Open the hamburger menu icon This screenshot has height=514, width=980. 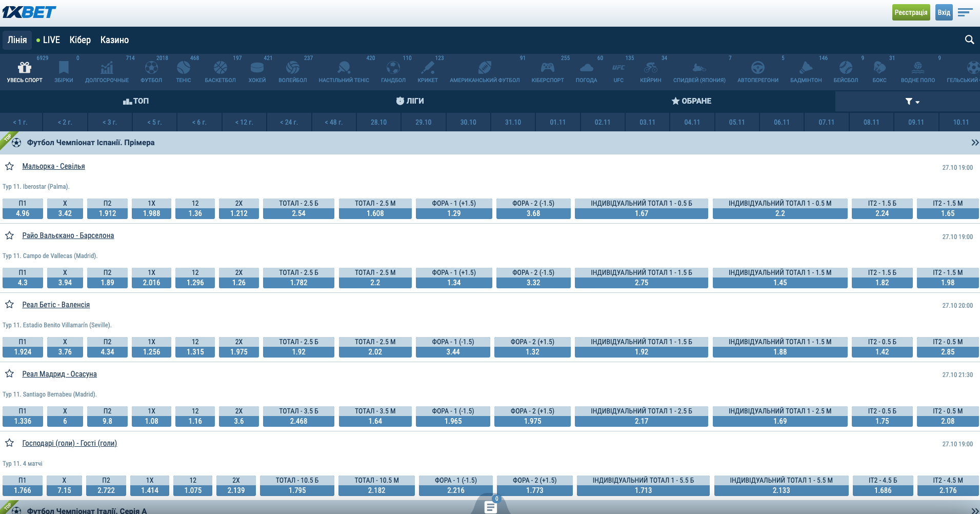click(965, 12)
